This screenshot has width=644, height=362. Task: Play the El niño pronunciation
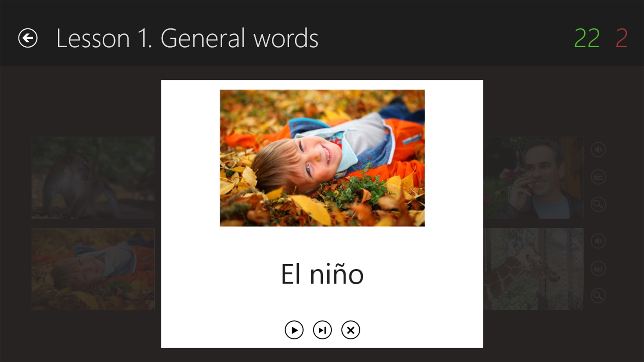[x=294, y=330]
